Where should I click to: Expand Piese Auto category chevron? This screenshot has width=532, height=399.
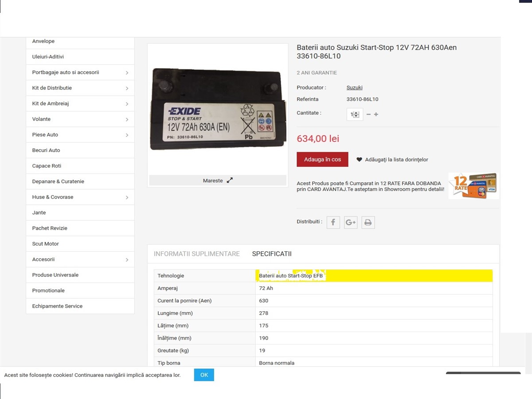click(x=127, y=135)
